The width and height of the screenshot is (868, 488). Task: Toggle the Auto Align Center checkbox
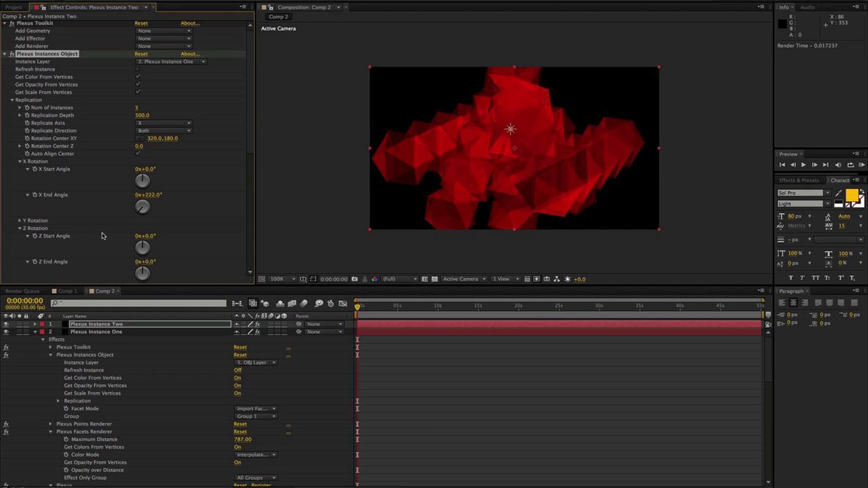pyautogui.click(x=137, y=153)
